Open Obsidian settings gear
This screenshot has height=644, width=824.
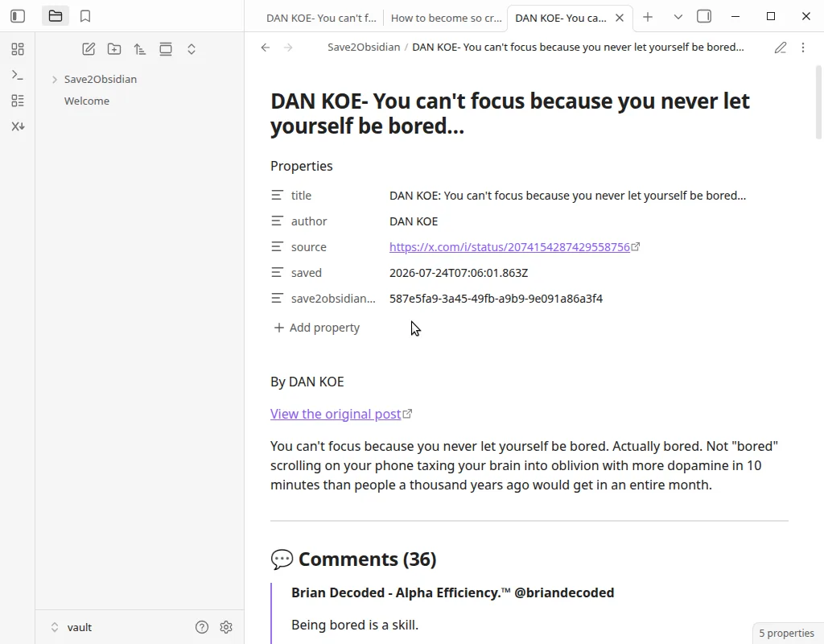[226, 627]
